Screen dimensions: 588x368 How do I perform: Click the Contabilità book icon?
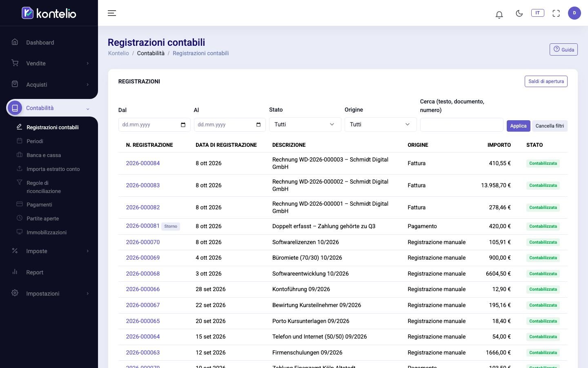click(x=15, y=108)
